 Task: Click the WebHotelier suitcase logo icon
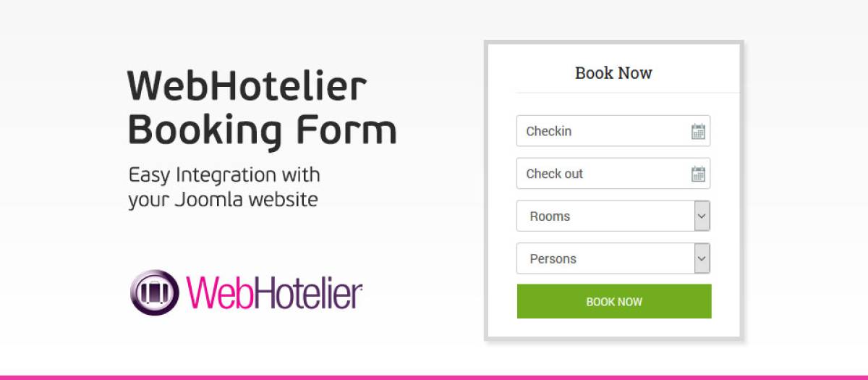pyautogui.click(x=154, y=292)
